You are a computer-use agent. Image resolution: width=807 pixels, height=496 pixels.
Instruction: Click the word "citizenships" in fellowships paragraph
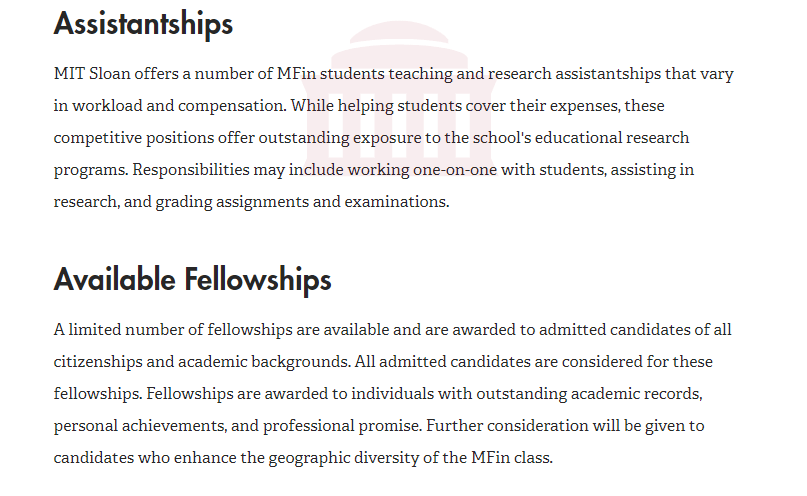click(98, 362)
